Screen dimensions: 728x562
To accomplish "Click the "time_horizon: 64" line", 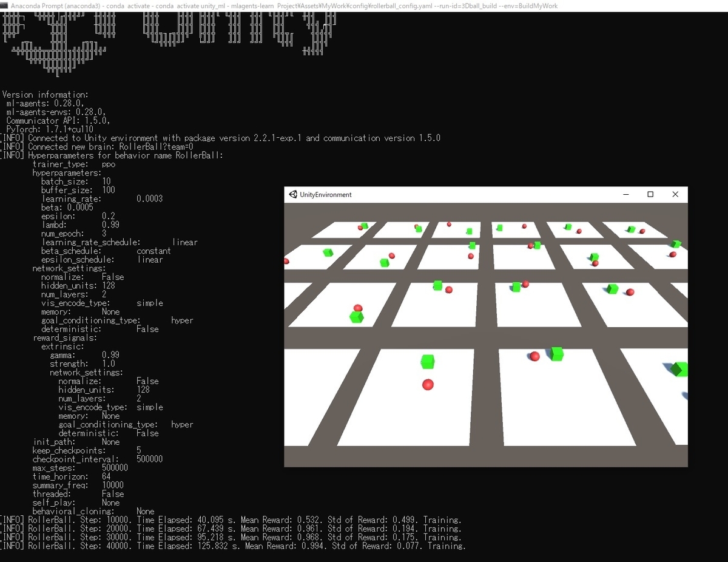I will [x=72, y=476].
